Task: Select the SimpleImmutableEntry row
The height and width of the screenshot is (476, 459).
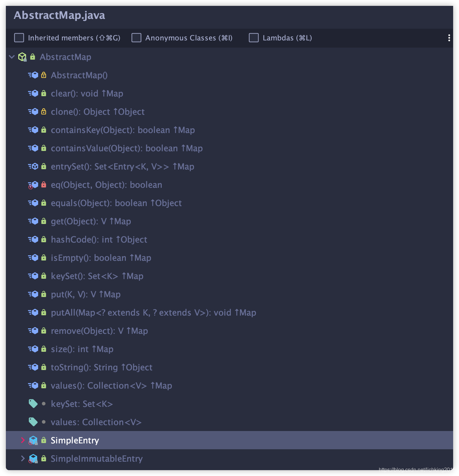Action: 229,458
